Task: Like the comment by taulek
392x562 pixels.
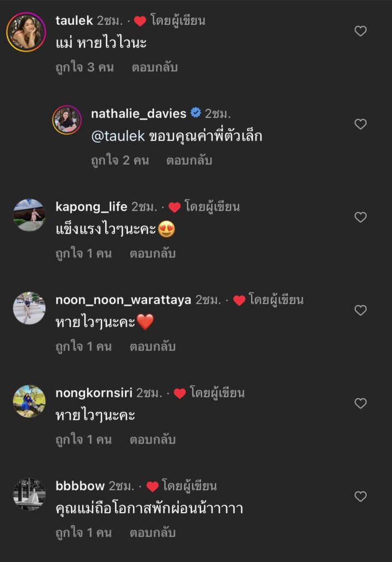Action: (x=360, y=31)
